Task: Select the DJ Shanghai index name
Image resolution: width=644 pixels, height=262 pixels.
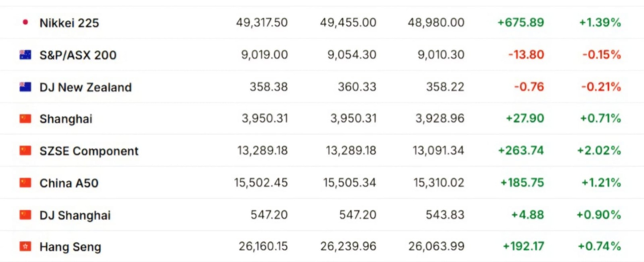Action: pos(75,215)
